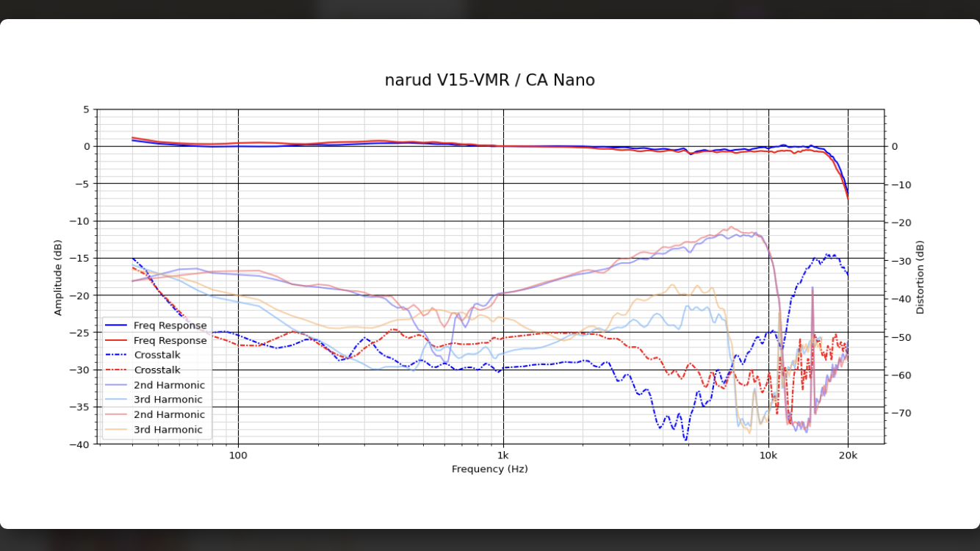
Task: Click the 5 amplitude axis tick label
Action: pos(86,109)
